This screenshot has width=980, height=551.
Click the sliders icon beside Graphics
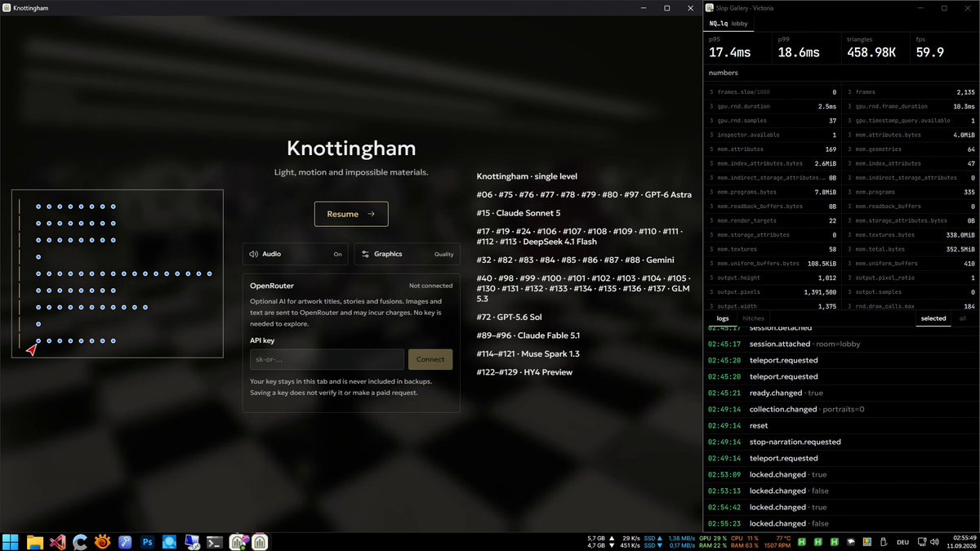[366, 254]
